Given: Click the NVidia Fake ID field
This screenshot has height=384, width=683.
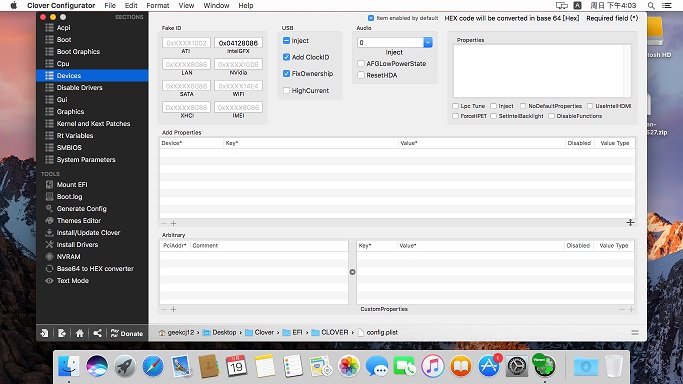Looking at the screenshot, I should click(238, 64).
